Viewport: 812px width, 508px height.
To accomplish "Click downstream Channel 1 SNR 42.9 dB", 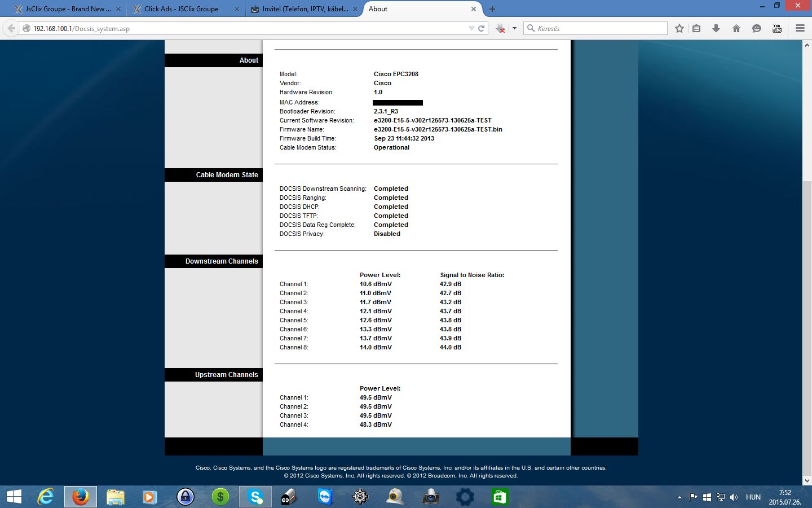I will (451, 284).
